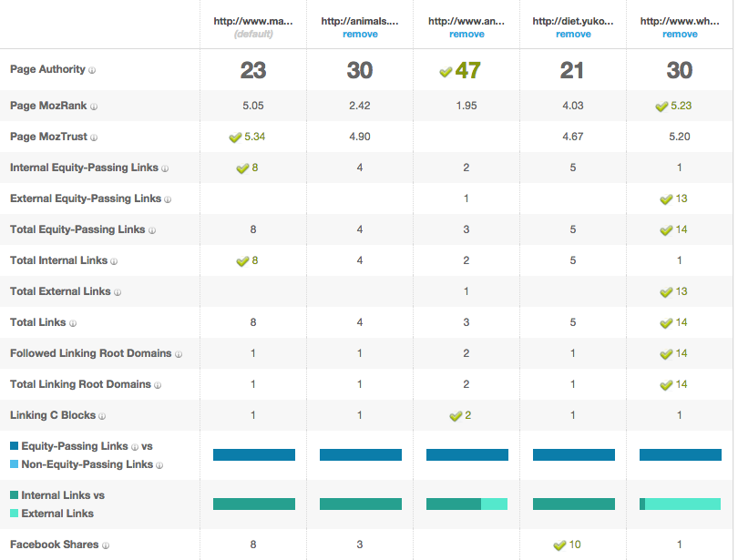Click the light teal External Links legend swatch

(x=14, y=514)
